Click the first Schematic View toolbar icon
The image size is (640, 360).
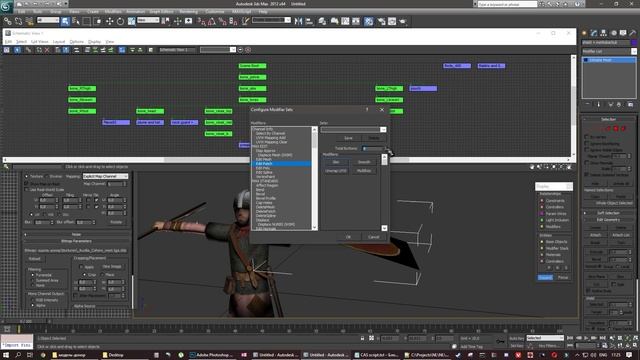pos(7,50)
